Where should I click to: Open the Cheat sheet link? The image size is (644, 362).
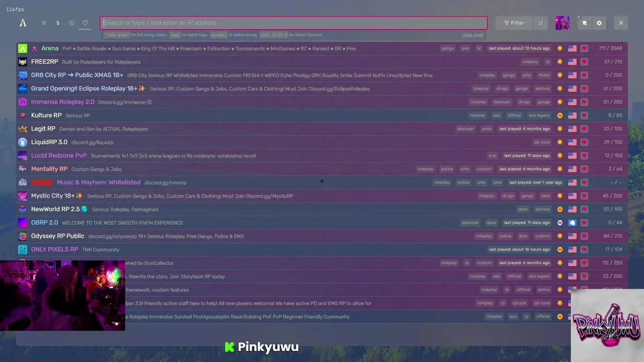[x=472, y=35]
